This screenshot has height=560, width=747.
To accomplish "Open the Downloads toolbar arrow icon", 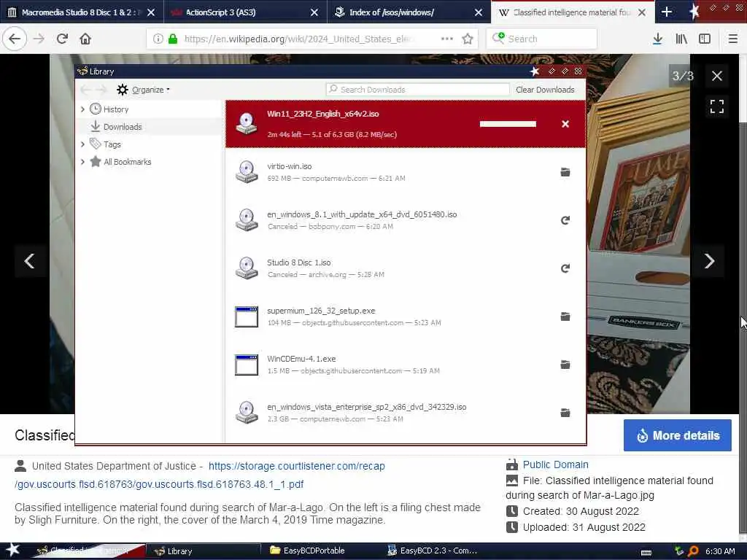I will coord(657,39).
